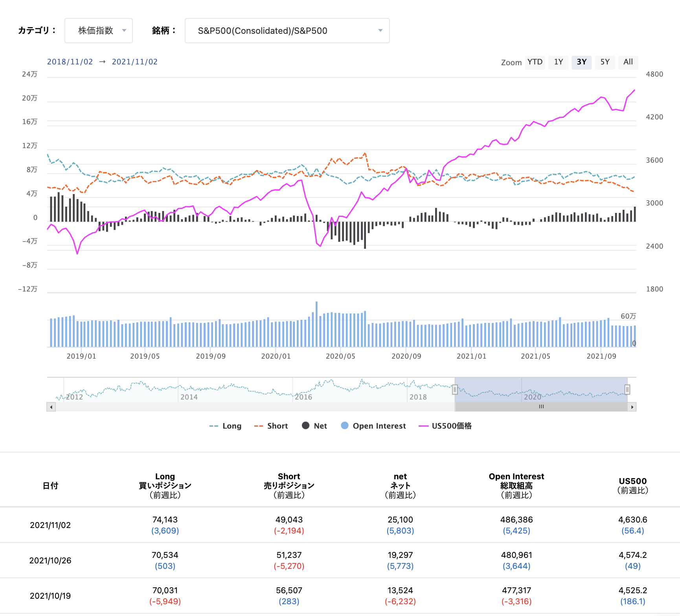Toggle the Long series in legend
The height and width of the screenshot is (616, 680).
[x=226, y=426]
